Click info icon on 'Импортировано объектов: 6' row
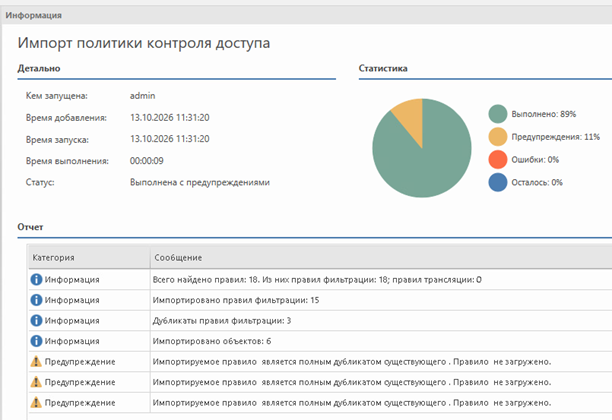The width and height of the screenshot is (612, 420). coord(36,341)
